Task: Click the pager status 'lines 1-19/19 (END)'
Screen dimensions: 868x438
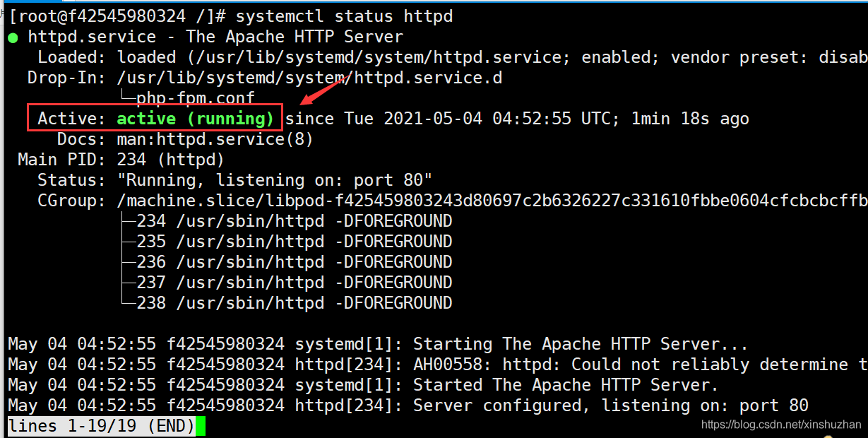Action: click(102, 426)
